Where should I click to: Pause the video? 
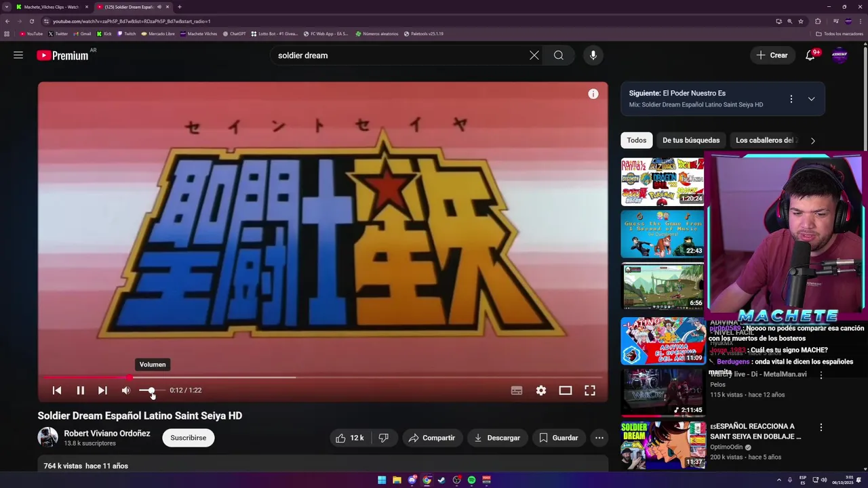point(80,390)
